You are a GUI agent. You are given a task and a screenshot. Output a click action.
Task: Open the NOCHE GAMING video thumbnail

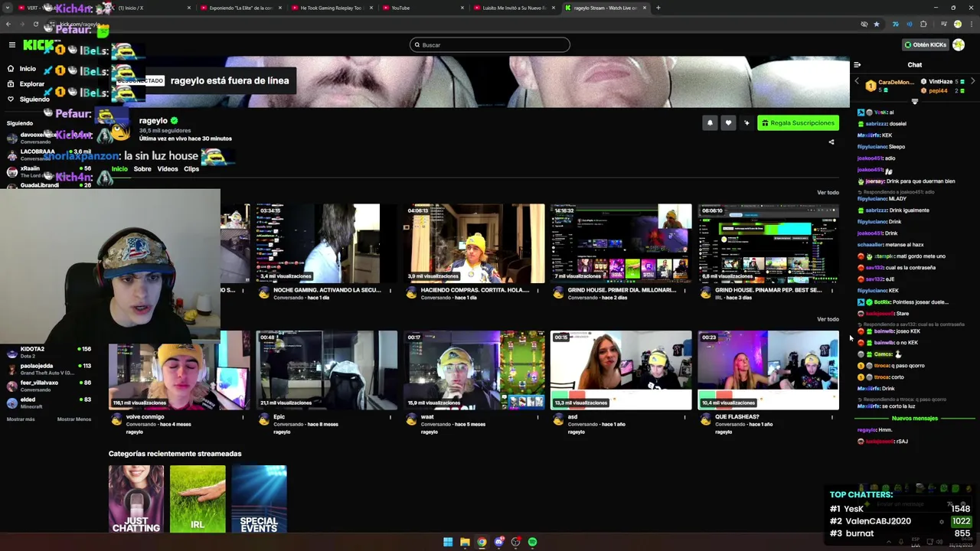327,243
